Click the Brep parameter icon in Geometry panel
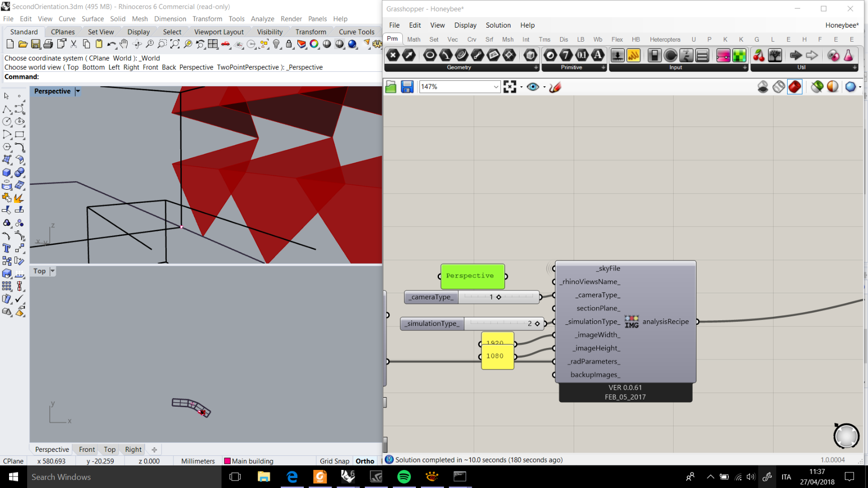 [x=530, y=55]
